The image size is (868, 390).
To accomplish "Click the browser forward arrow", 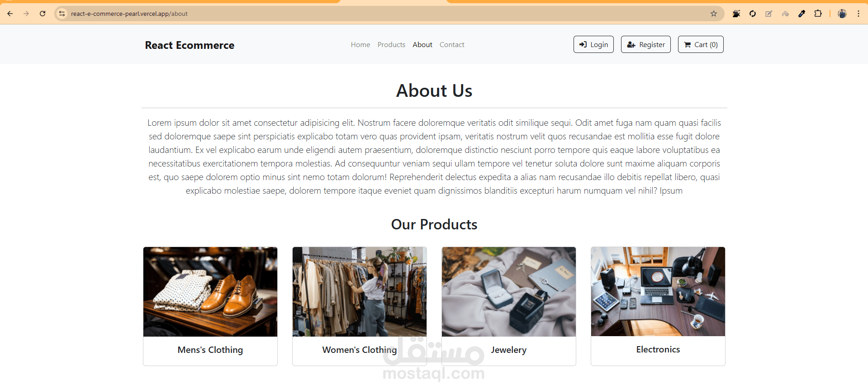I will [26, 14].
